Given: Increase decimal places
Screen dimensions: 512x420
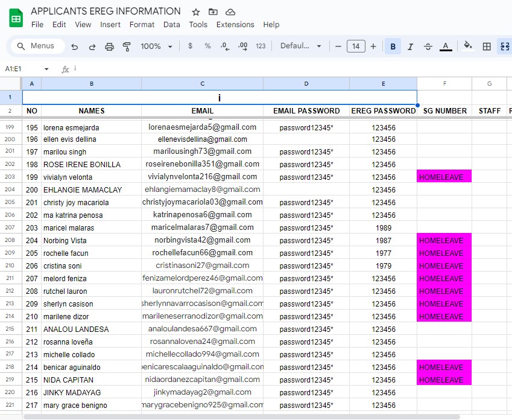Looking at the screenshot, I should click(x=242, y=46).
